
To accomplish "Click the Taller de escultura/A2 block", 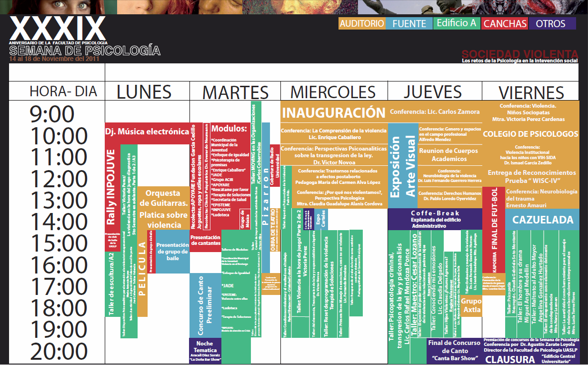I will click(111, 284).
